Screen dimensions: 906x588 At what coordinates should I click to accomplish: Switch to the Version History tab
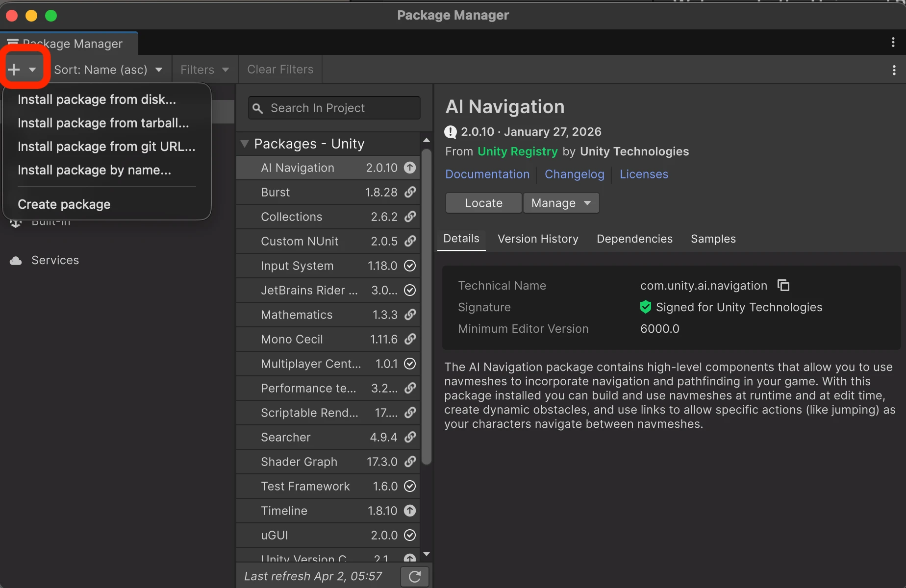click(x=538, y=239)
